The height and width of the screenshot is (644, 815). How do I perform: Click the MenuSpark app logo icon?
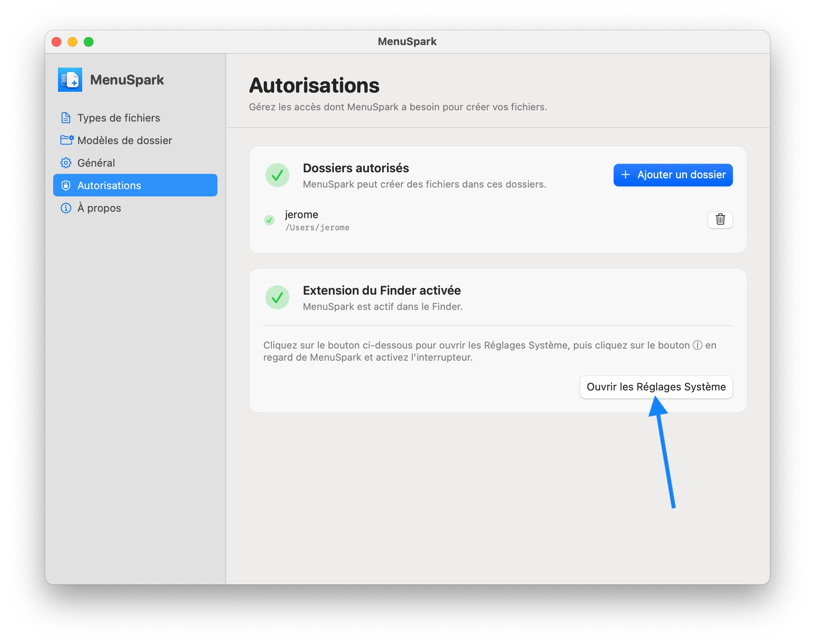coord(70,80)
